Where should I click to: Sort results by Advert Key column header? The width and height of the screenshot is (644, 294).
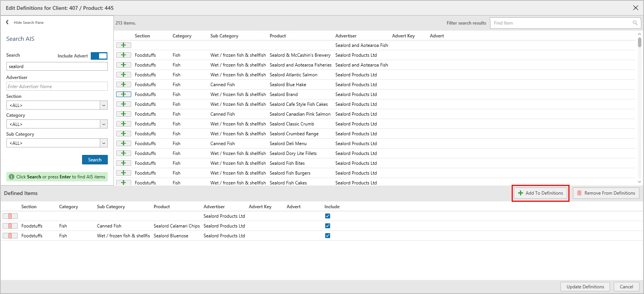pos(403,36)
